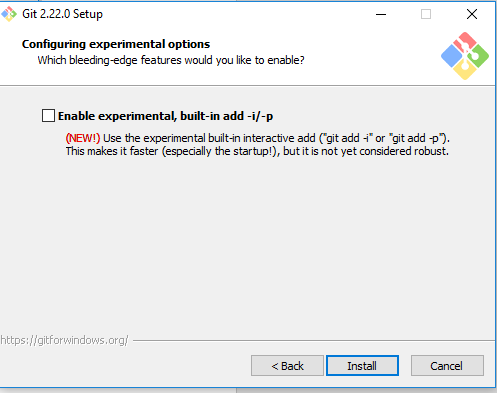Close the Git 2.22.0 Setup window
Screen dimensions: 497x393
click(472, 14)
